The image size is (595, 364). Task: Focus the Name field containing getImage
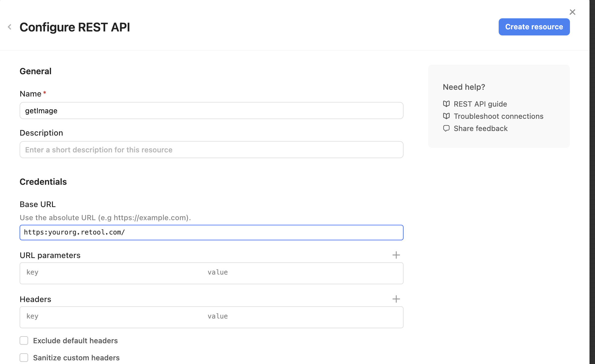tap(211, 111)
